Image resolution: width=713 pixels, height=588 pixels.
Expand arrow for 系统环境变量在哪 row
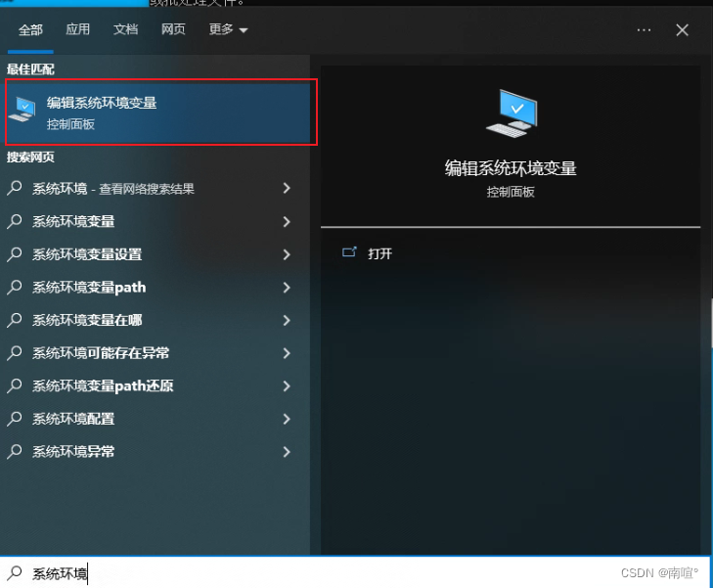pos(287,320)
